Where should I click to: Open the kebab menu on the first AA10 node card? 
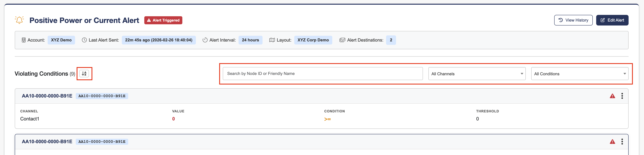[x=622, y=96]
